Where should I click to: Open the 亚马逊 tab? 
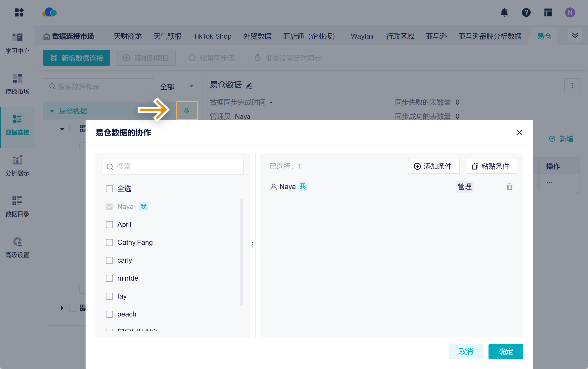pos(436,36)
